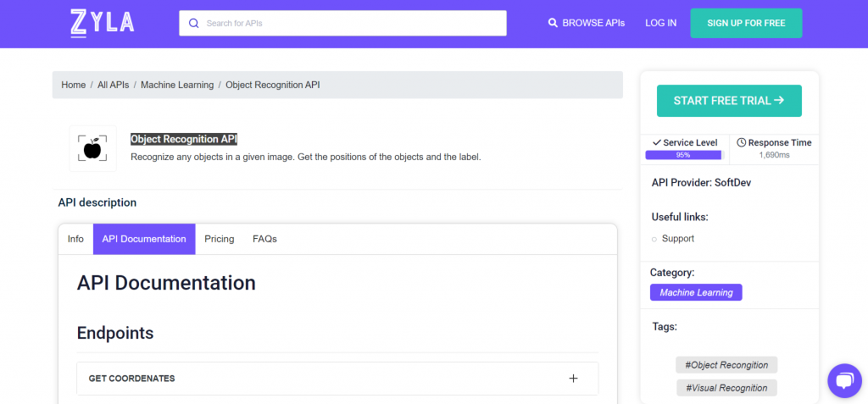Open BROWSE APIs link

coord(593,23)
